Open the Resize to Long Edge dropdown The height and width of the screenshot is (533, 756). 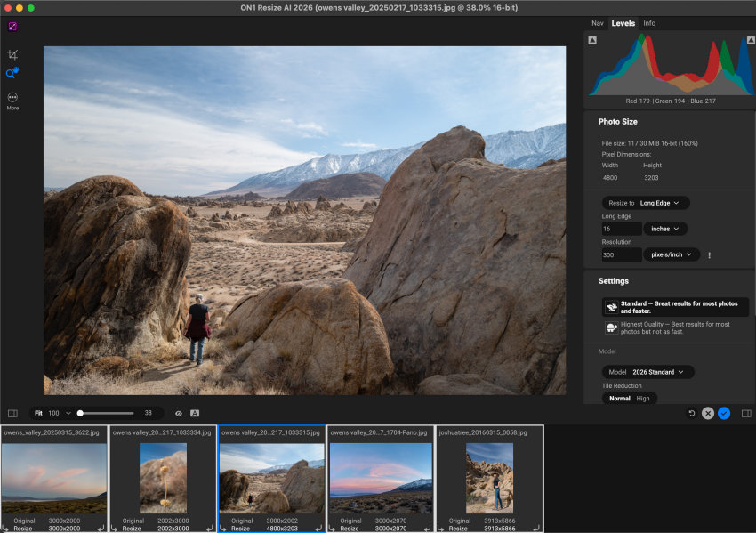click(x=645, y=203)
